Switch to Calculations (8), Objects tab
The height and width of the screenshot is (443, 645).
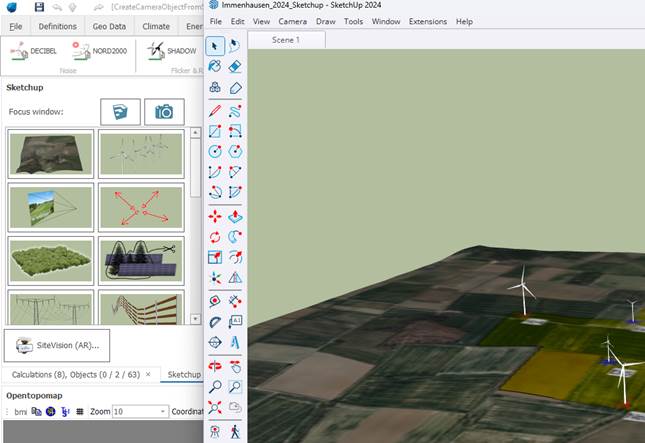point(76,375)
